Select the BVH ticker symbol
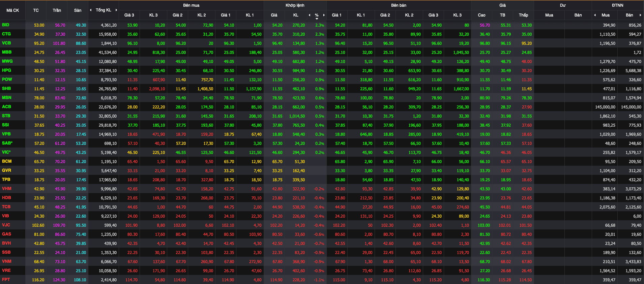The image size is (644, 284). [x=6, y=243]
